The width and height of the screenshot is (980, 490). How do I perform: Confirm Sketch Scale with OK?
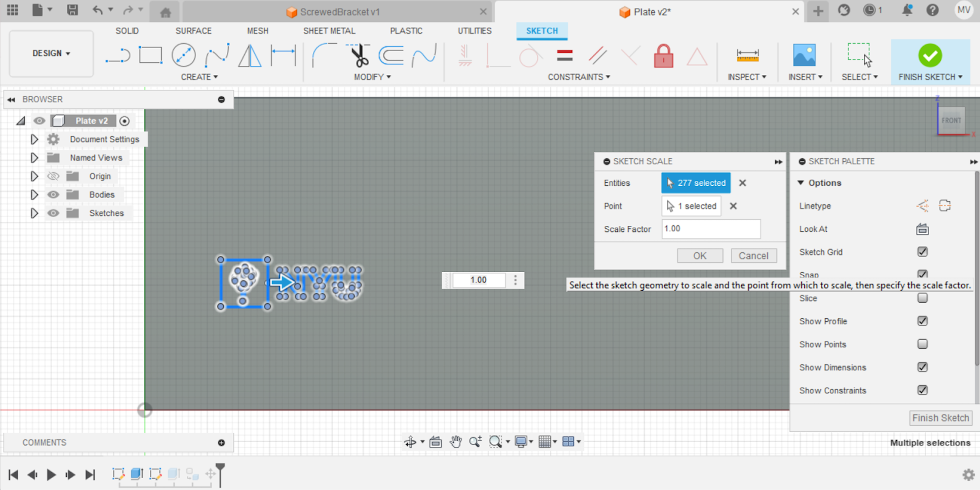point(700,256)
